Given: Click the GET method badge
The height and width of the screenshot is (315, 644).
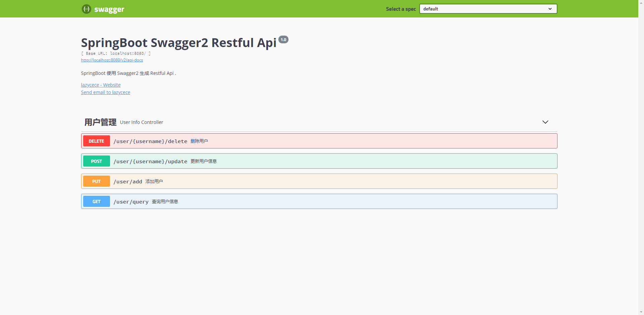Looking at the screenshot, I should pos(96,201).
